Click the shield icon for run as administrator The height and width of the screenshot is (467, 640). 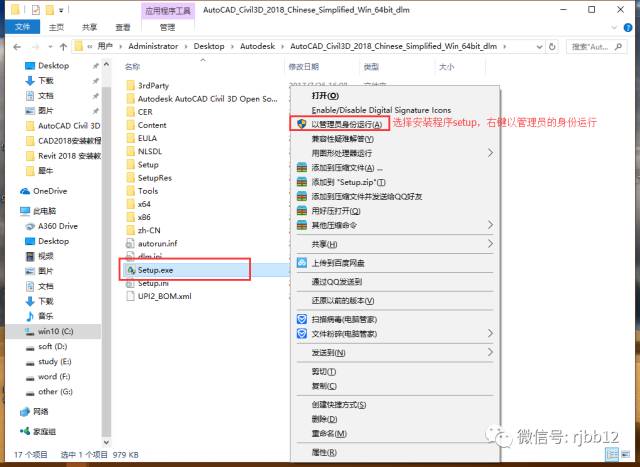tap(300, 124)
